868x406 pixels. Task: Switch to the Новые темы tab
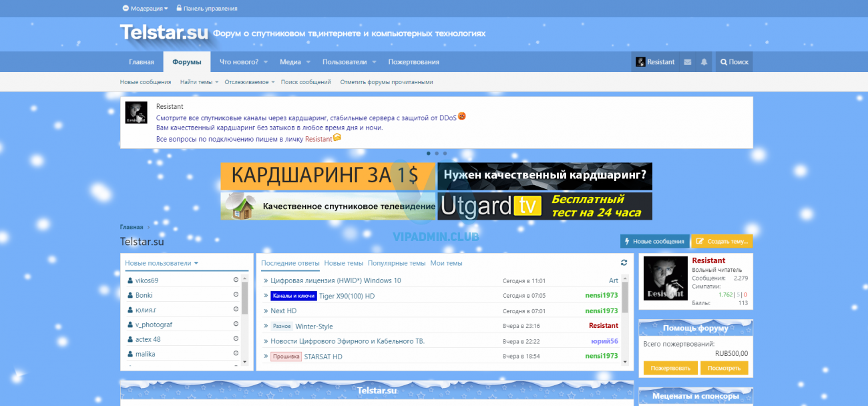pos(344,263)
